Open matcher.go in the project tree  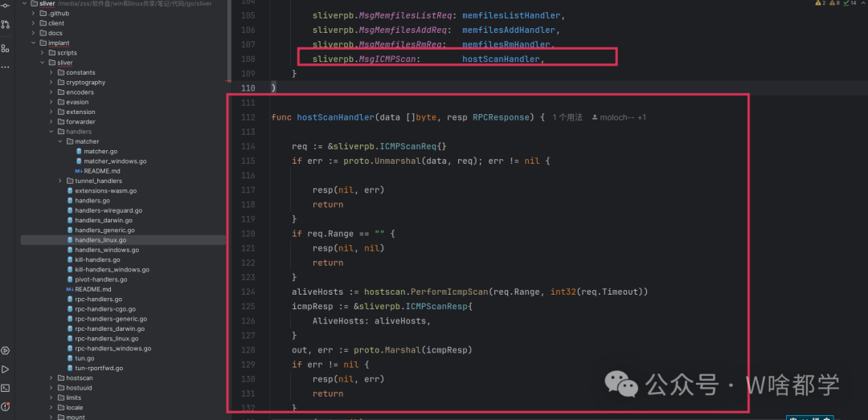(x=100, y=151)
